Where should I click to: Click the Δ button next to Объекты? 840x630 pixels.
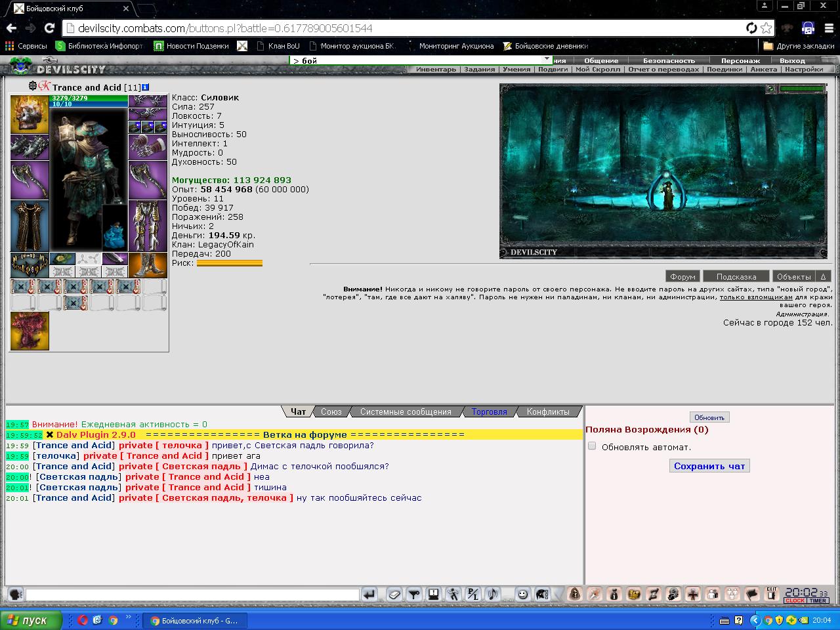824,276
